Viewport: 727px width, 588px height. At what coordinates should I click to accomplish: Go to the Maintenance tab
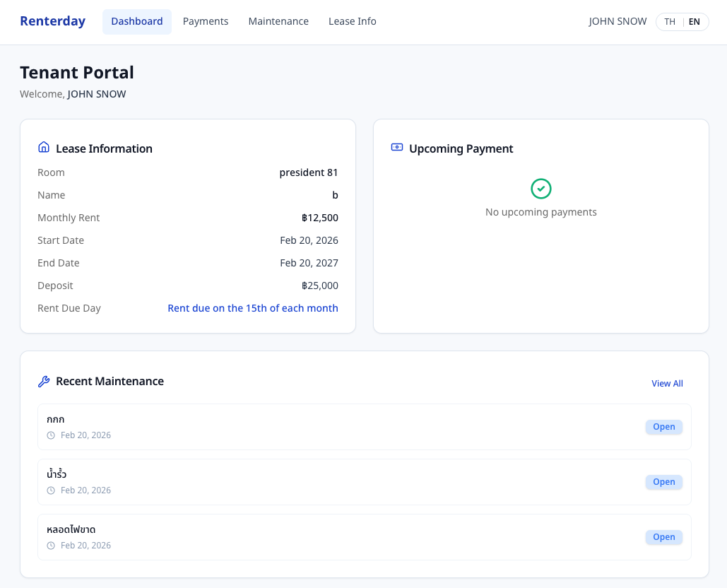(x=278, y=22)
